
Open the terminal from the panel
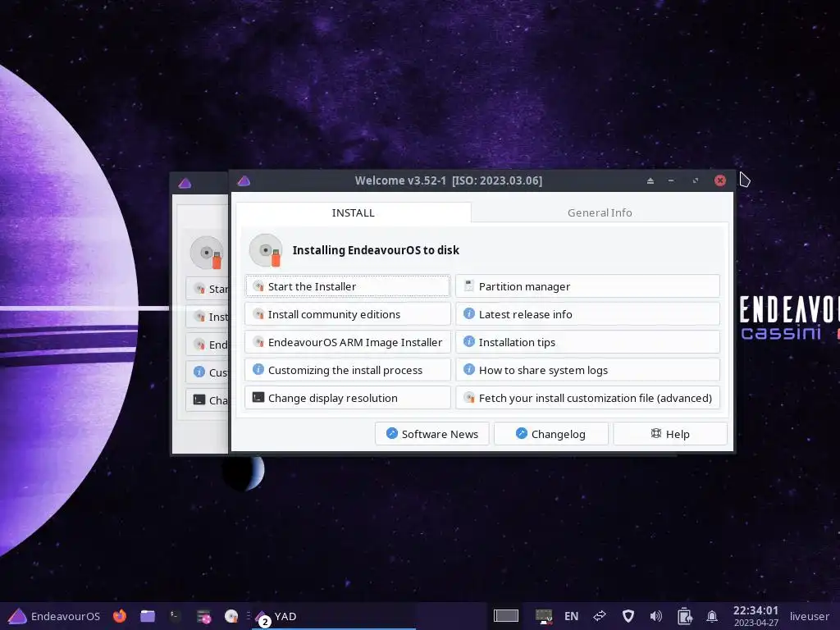176,616
